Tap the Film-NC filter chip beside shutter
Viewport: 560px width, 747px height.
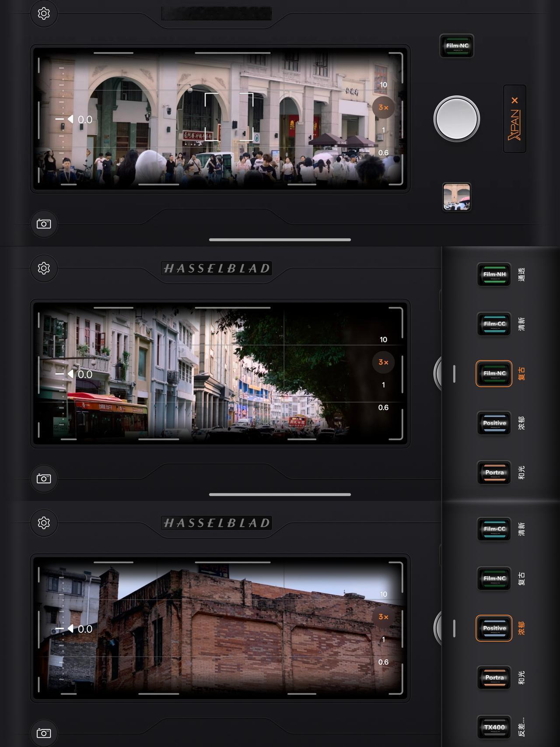click(457, 46)
